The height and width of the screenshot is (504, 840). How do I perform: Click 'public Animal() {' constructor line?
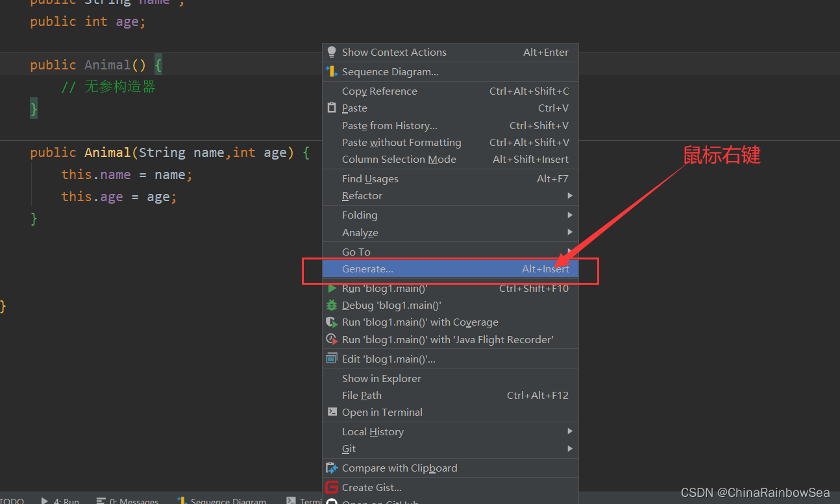[x=96, y=65]
